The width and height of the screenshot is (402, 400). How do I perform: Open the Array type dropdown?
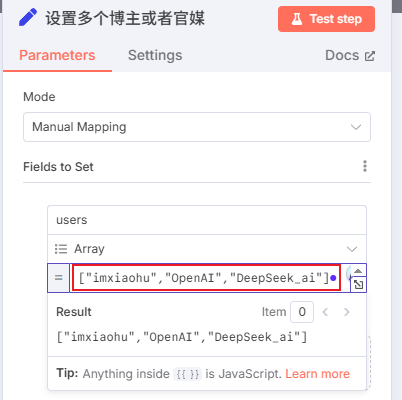point(207,249)
